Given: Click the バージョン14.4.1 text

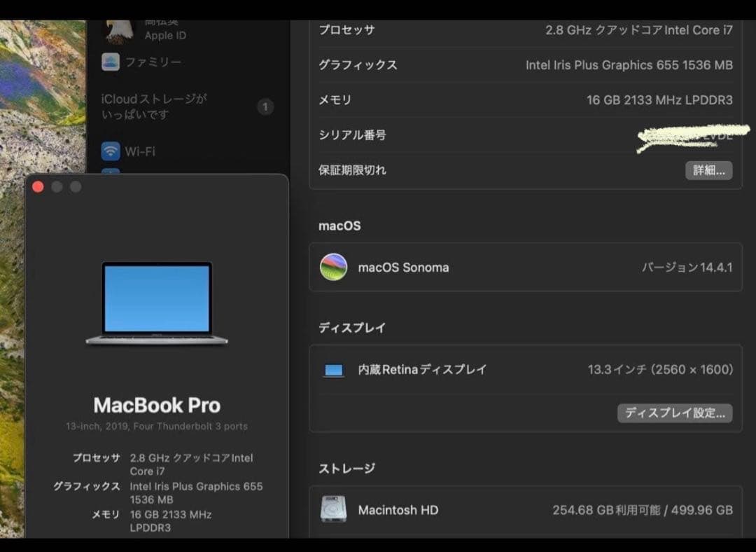Looking at the screenshot, I should click(687, 268).
